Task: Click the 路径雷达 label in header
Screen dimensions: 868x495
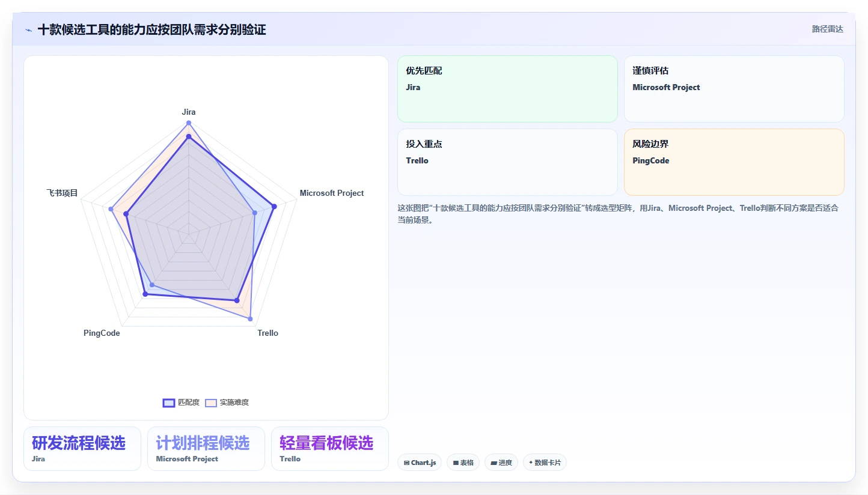Action: tap(827, 29)
